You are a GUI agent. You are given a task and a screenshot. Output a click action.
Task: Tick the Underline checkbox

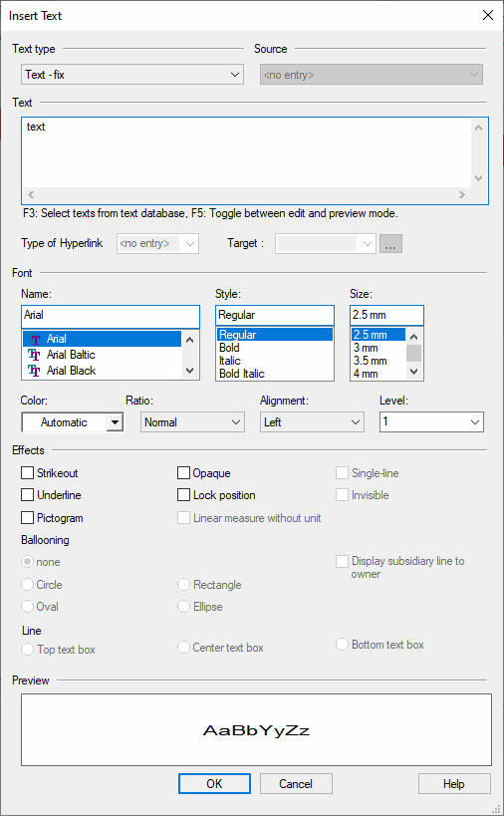[28, 495]
